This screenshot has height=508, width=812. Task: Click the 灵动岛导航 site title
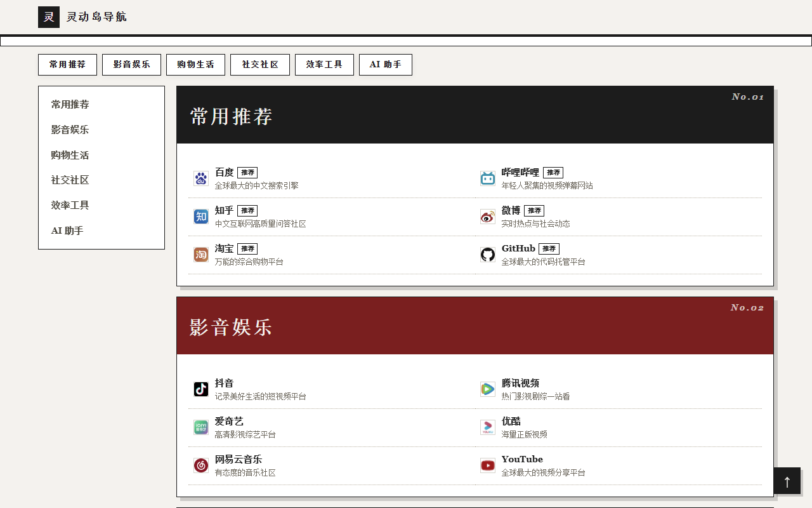click(96, 17)
